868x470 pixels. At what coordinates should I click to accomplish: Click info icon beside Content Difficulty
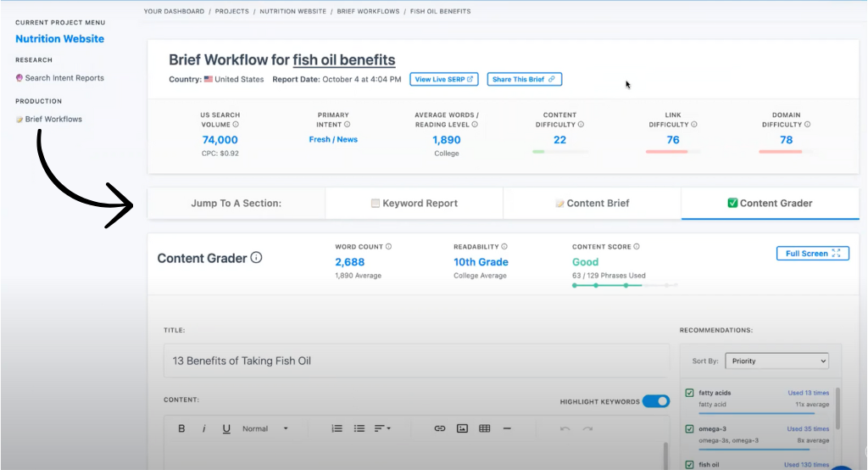581,125
